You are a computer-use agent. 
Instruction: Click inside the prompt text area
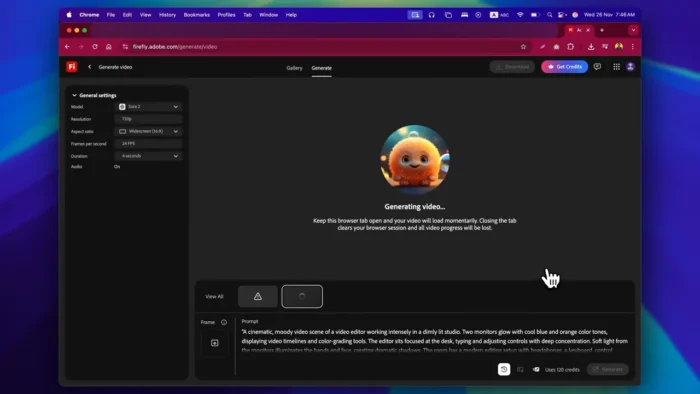[x=435, y=341]
